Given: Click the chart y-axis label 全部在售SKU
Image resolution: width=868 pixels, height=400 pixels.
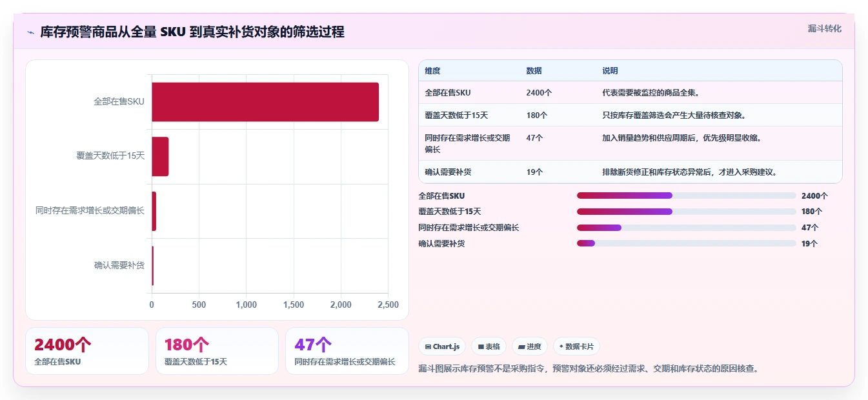Looking at the screenshot, I should [119, 102].
